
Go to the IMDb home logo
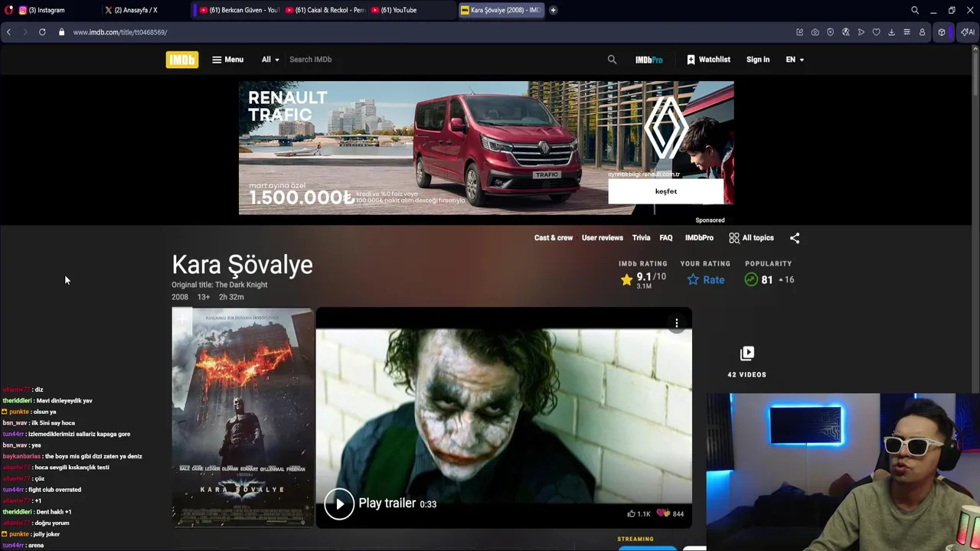[x=181, y=60]
